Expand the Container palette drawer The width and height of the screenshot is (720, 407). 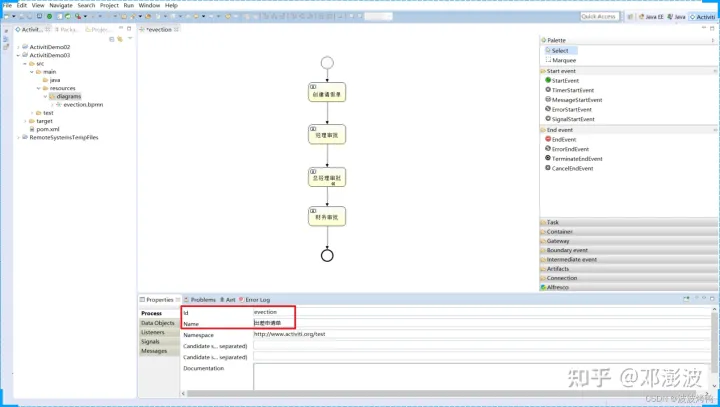[x=629, y=232]
